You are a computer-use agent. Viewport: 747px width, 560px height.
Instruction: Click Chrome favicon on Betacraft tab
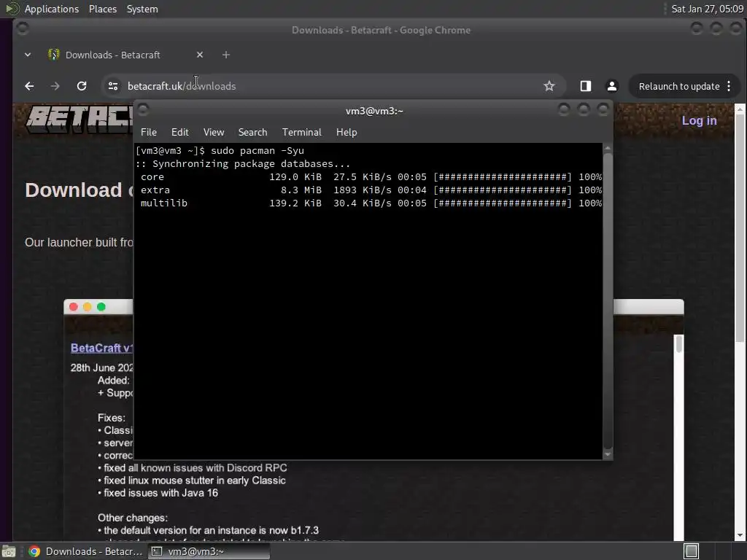(x=53, y=55)
